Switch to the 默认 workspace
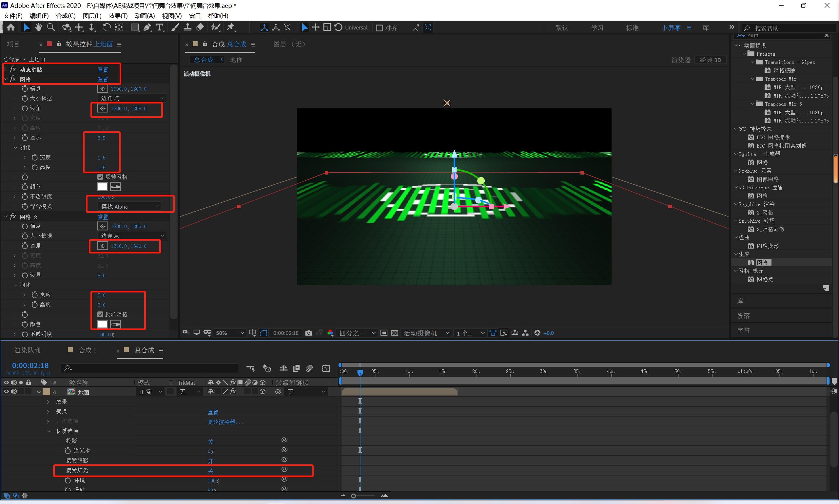Screen dimensions: 839x504 (562, 28)
